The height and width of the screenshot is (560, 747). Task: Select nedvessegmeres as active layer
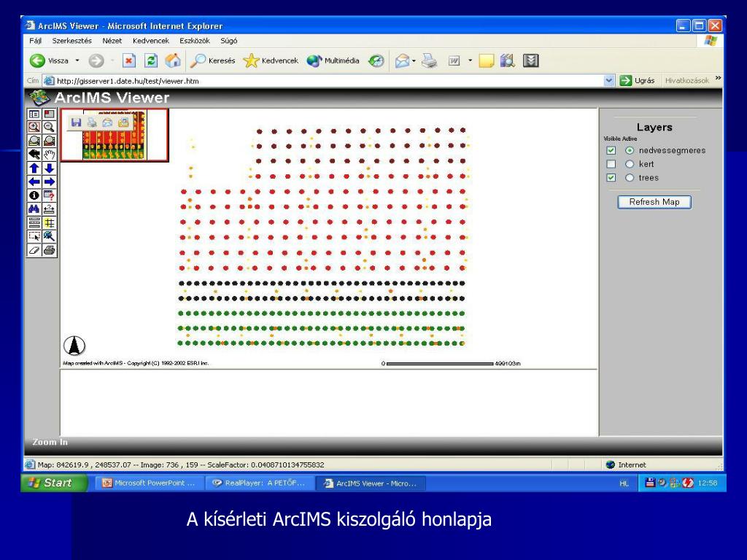point(630,150)
